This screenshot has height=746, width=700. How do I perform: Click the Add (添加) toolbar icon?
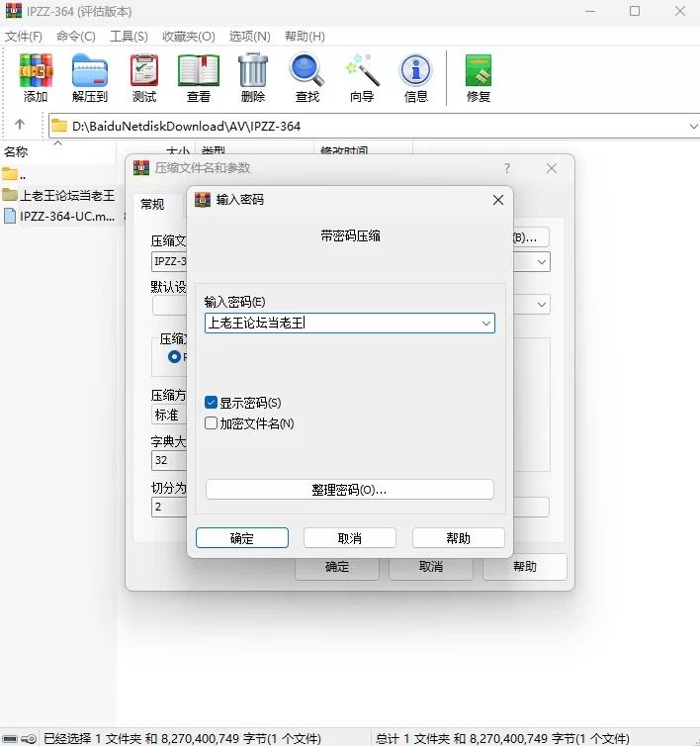pyautogui.click(x=36, y=78)
